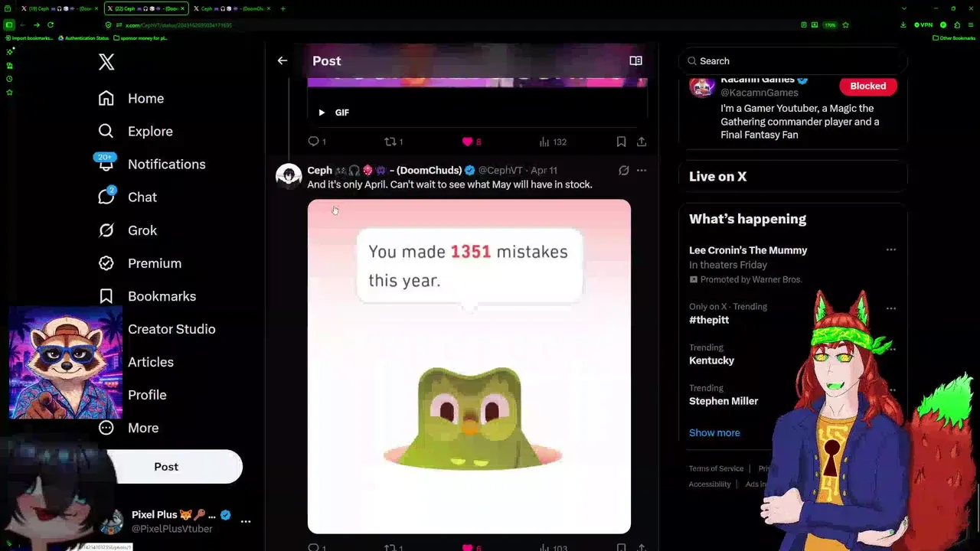Open Home from the sidebar
Screen dimensions: 980x551
coord(131,98)
